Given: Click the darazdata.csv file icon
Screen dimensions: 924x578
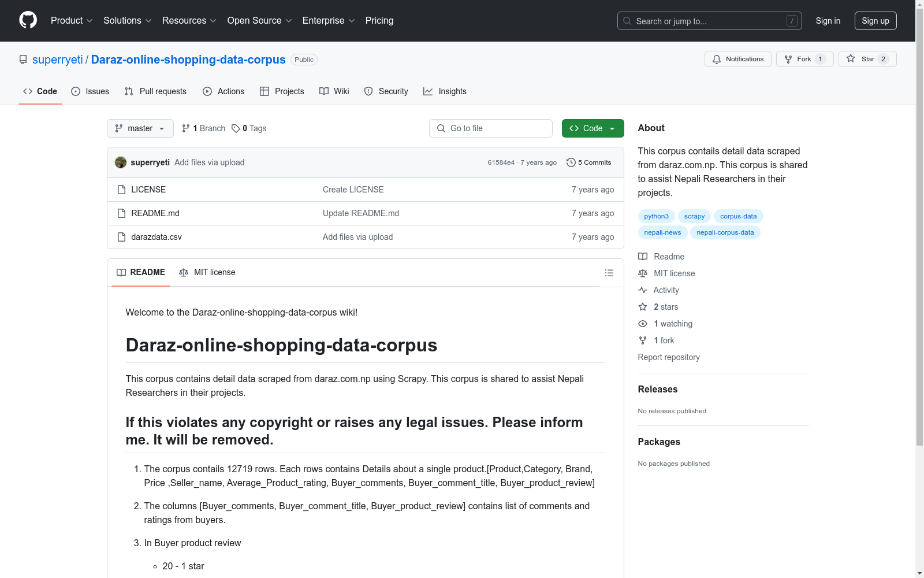Looking at the screenshot, I should pos(121,237).
